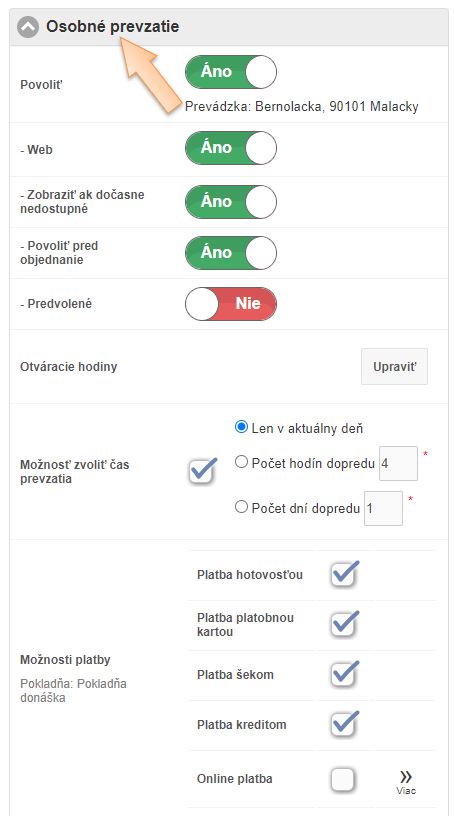Screen dimensions: 454x837
Task: Focus the days-ahead number field
Action: (383, 508)
